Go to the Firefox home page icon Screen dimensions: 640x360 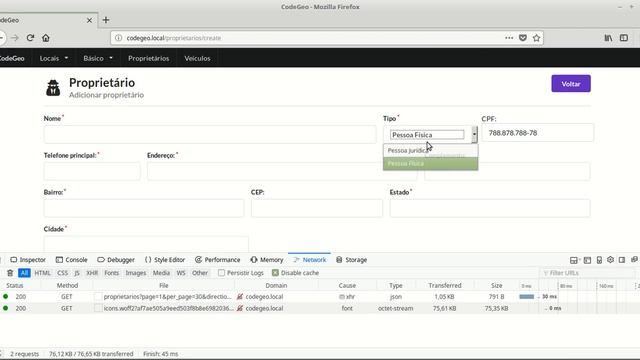[46, 38]
